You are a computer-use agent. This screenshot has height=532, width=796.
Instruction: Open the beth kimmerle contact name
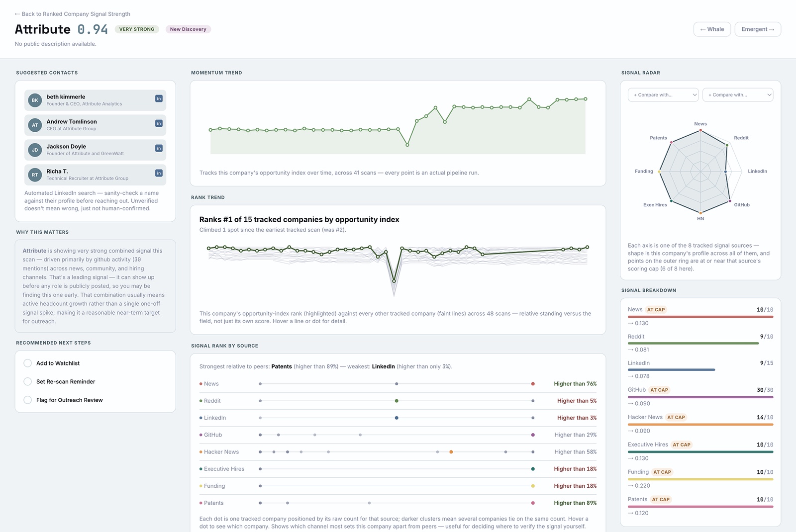[x=66, y=97]
